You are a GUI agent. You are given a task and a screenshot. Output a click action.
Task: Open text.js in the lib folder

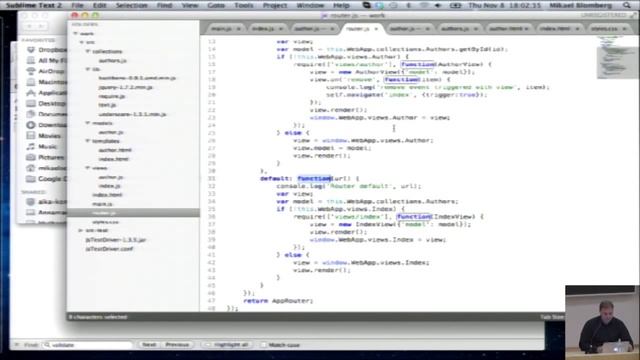point(107,105)
